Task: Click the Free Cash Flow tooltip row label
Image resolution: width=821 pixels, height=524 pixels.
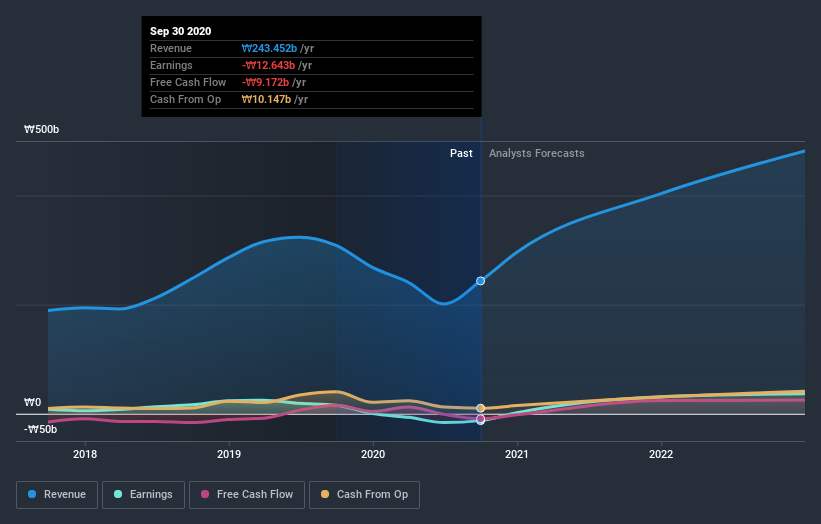Action: coord(188,82)
